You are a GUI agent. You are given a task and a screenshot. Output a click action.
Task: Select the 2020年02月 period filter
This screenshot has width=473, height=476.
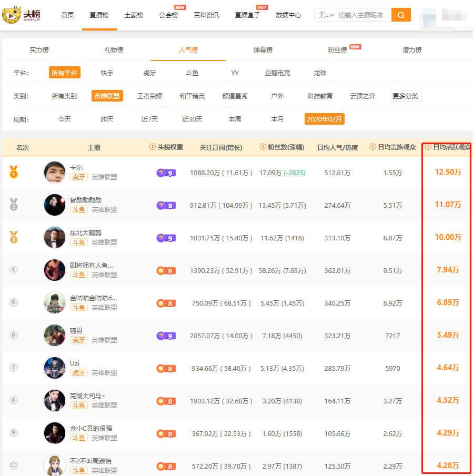click(325, 119)
